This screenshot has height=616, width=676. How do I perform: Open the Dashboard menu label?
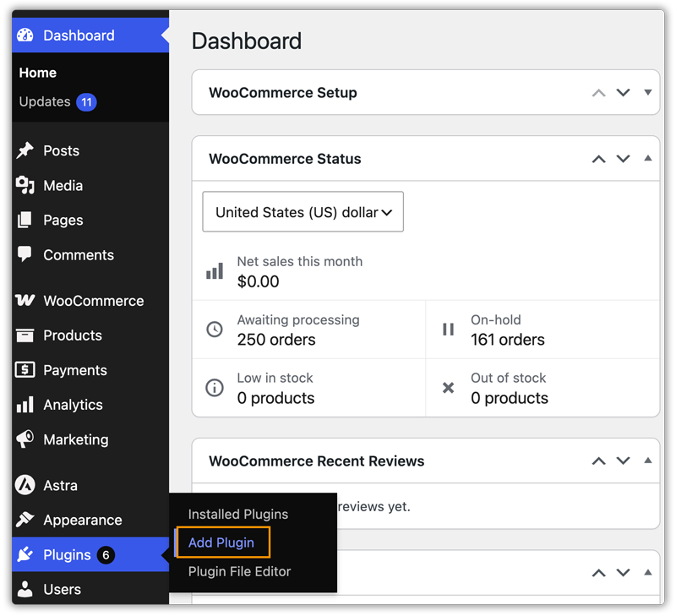tap(79, 35)
